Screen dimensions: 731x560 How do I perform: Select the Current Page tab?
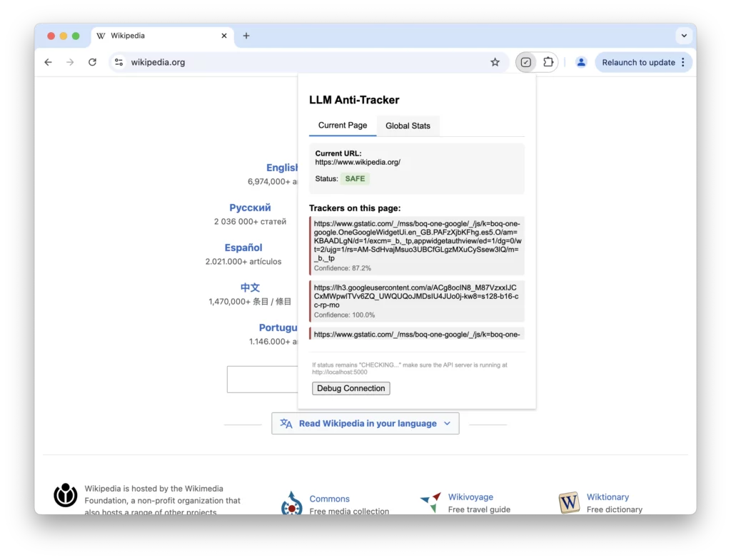coord(343,126)
